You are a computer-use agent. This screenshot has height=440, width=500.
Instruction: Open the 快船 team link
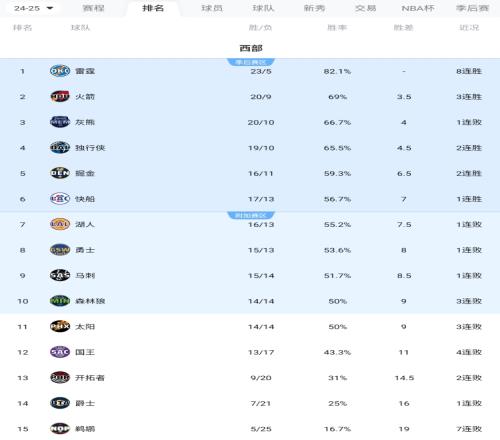(85, 199)
